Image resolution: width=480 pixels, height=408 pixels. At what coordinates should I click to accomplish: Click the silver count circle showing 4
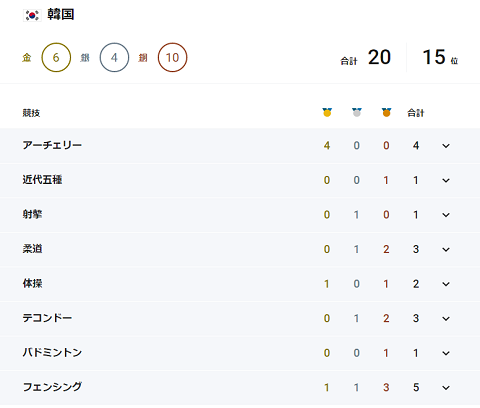[x=114, y=57]
